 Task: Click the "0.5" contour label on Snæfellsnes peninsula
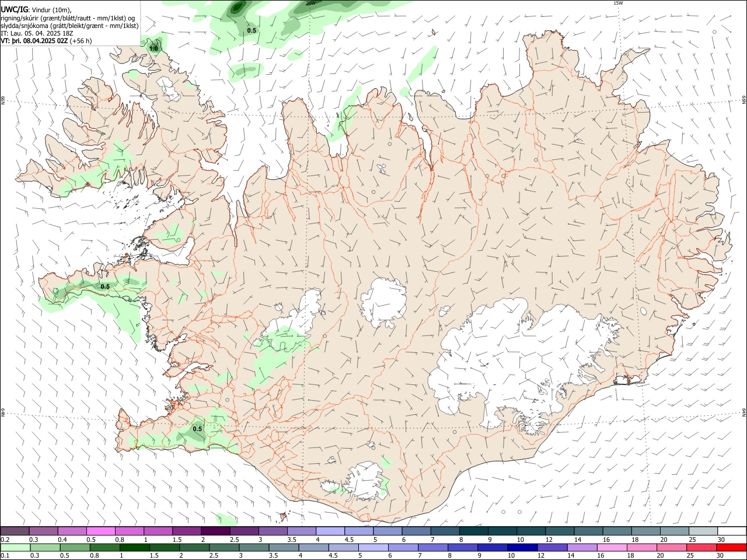tap(105, 286)
